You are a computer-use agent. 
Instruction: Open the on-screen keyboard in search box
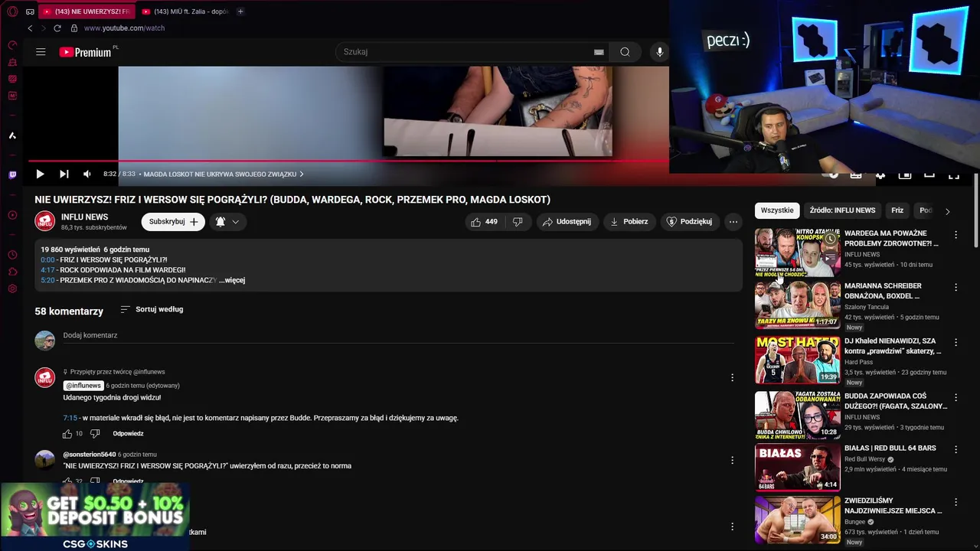click(x=599, y=52)
